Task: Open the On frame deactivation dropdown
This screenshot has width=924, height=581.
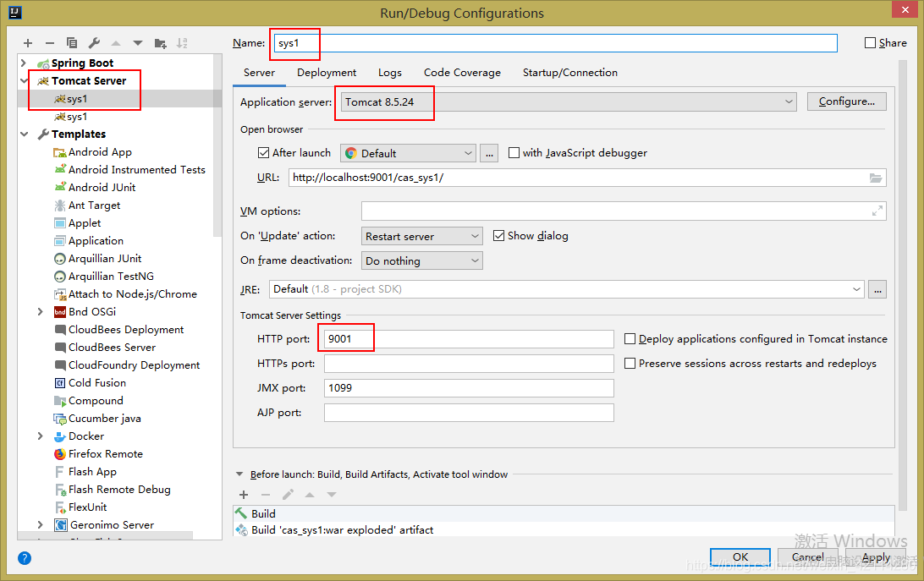Action: click(x=422, y=260)
